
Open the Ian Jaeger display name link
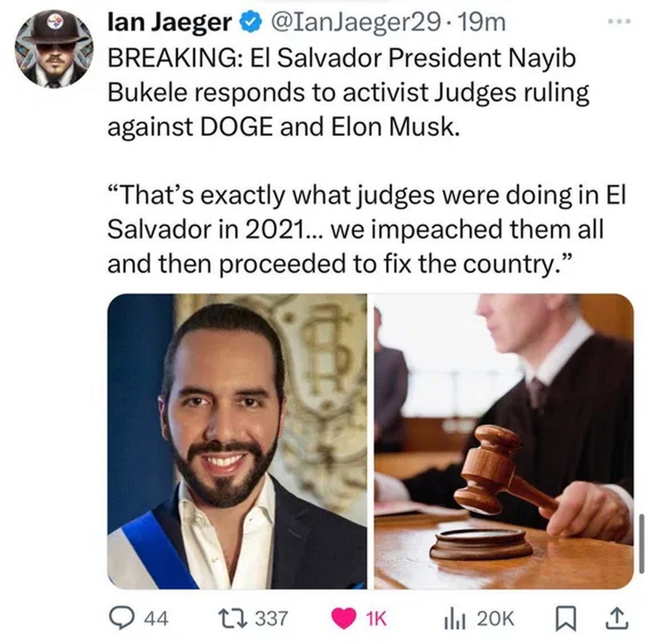[x=170, y=22]
